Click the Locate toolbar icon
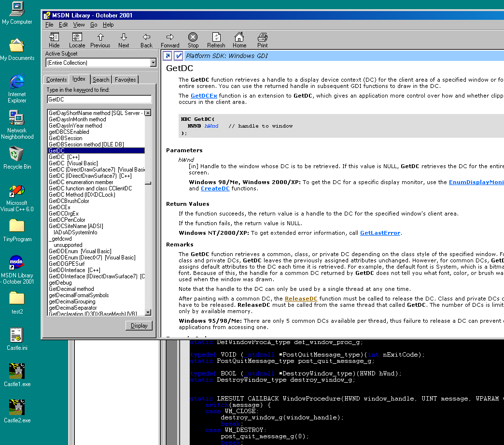Viewport: 504px width, 445px height. (77, 40)
